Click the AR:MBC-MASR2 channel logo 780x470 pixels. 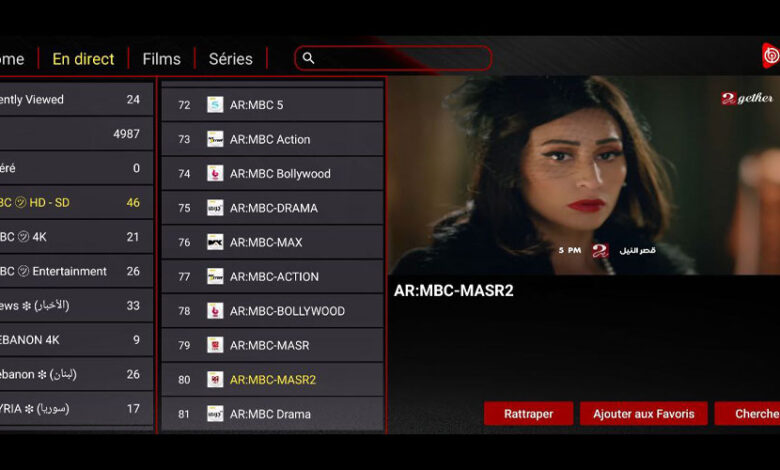(215, 380)
